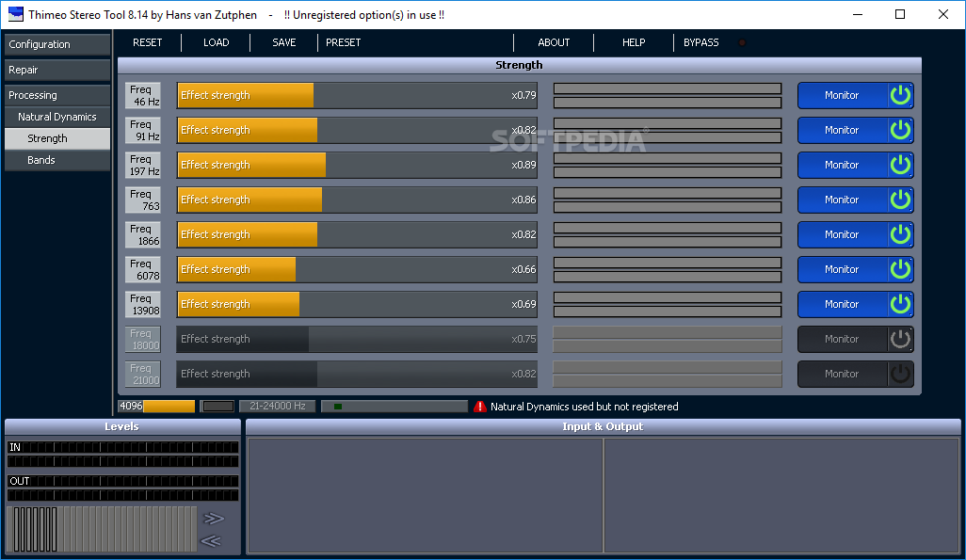Open HELP in top toolbar
The height and width of the screenshot is (560, 966).
(634, 42)
